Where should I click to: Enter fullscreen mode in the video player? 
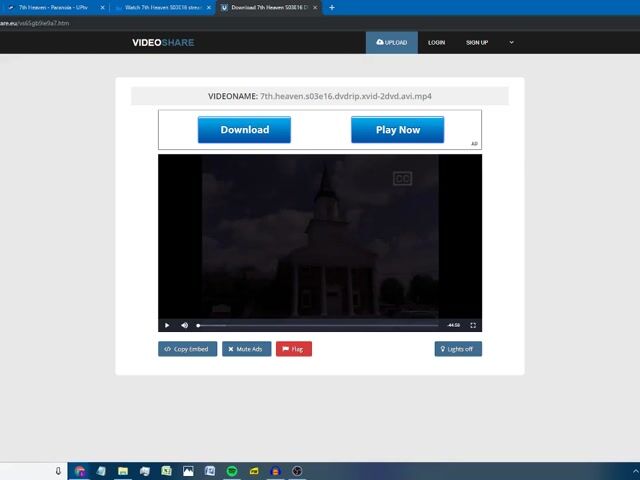473,325
